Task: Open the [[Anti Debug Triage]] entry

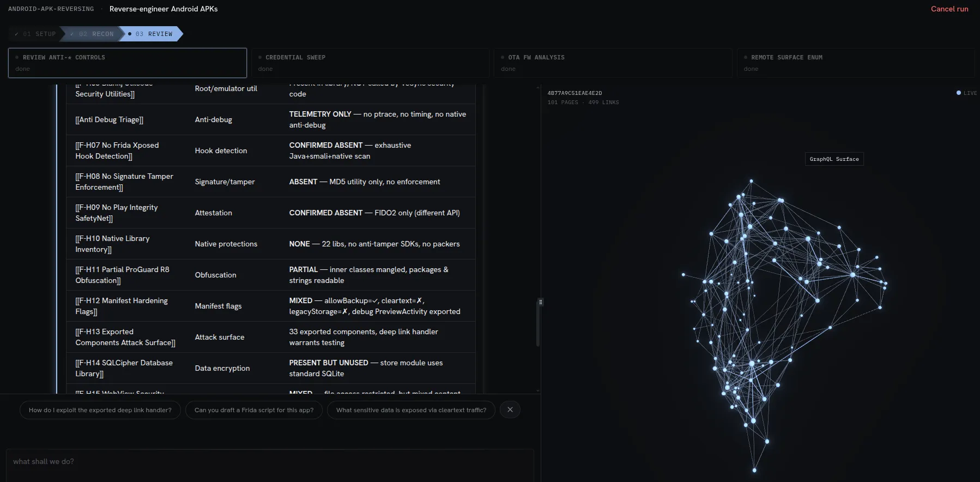Action: click(109, 119)
